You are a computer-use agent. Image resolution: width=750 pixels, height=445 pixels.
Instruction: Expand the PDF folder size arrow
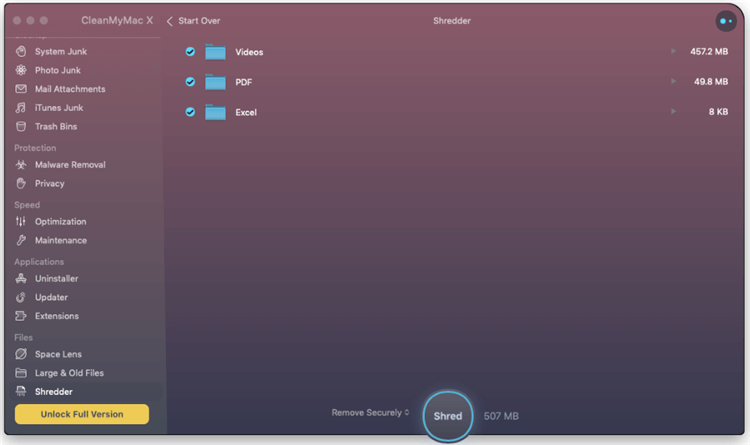tap(673, 82)
